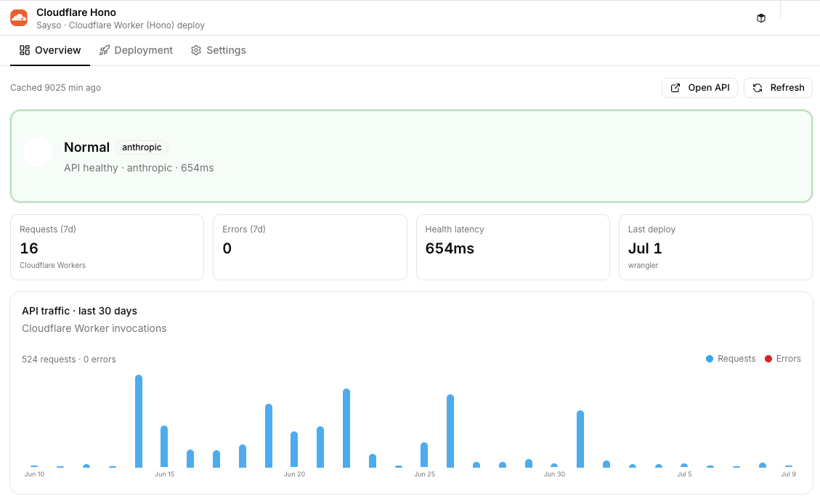Click the 'Normal' status heading
The image size is (820, 504).
point(87,147)
